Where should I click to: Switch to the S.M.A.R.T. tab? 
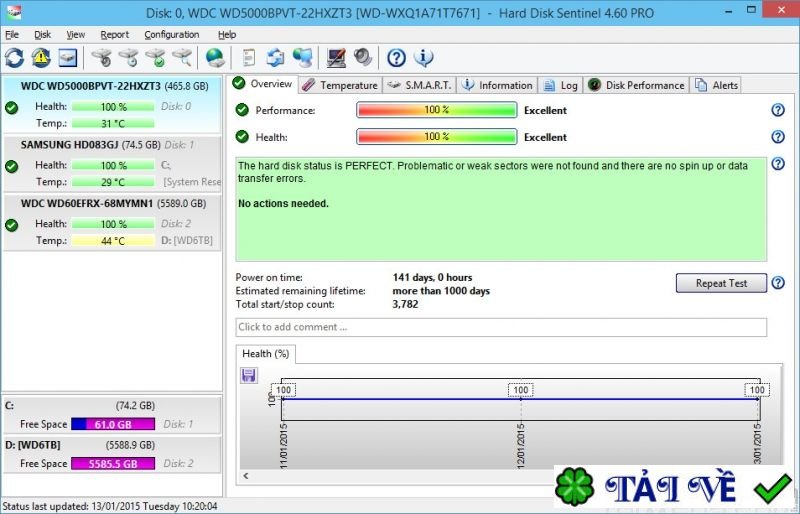[419, 85]
